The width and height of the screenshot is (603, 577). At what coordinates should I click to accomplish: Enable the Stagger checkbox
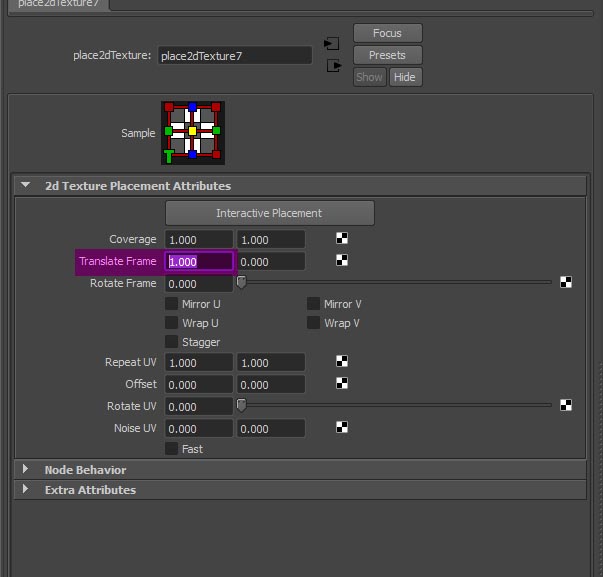click(172, 342)
